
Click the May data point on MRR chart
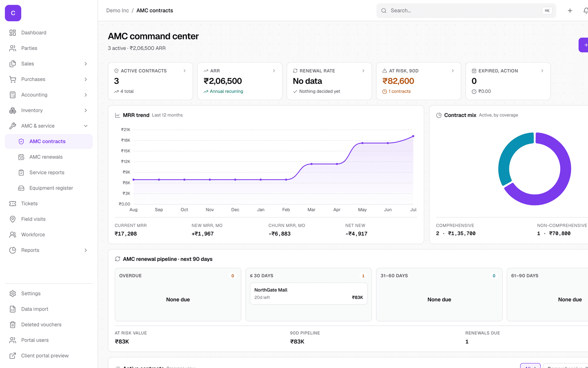362,143
